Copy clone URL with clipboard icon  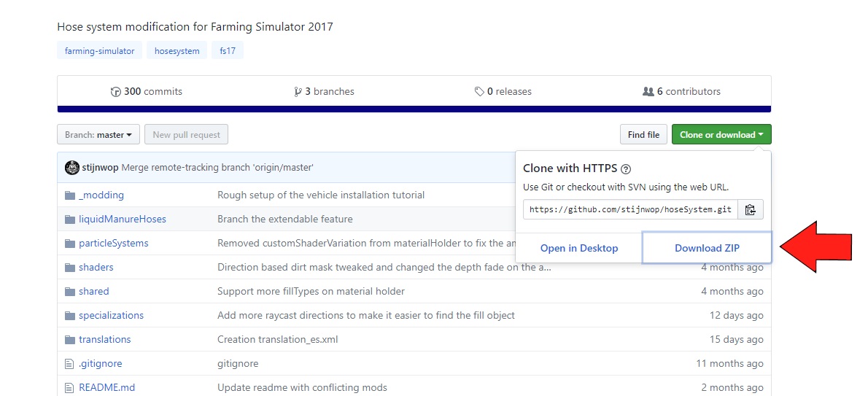[750, 210]
